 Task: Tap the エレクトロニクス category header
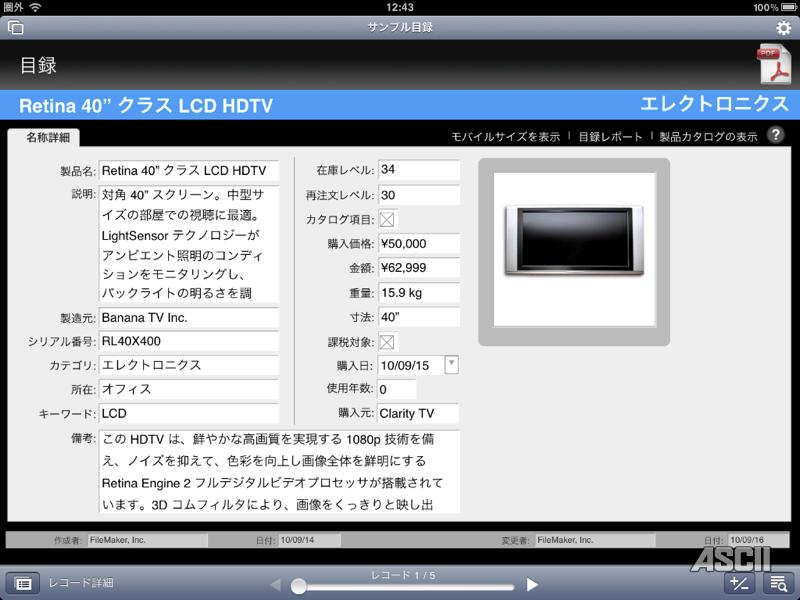[714, 104]
